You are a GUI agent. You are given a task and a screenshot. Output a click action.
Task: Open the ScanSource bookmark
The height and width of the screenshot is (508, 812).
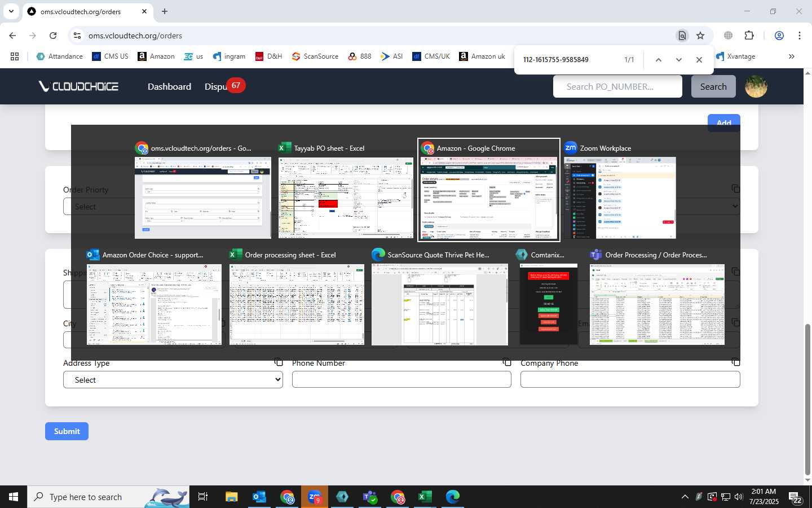point(315,56)
